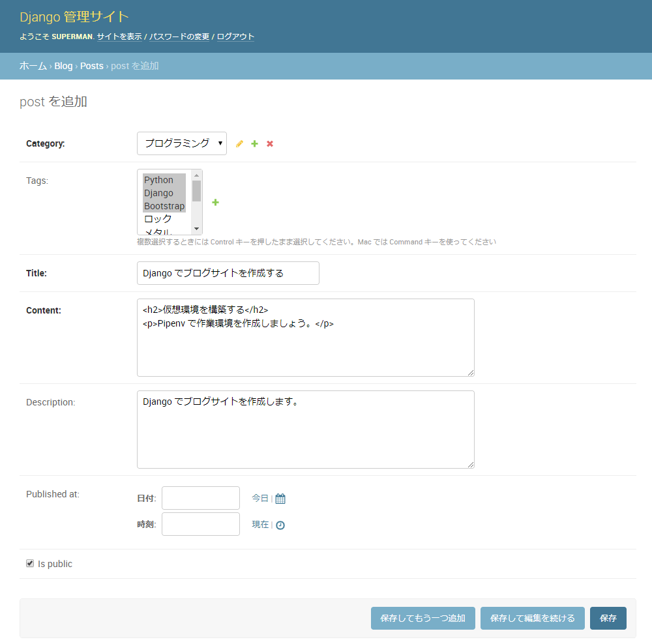Click the 現在 shortcut link

tap(260, 525)
